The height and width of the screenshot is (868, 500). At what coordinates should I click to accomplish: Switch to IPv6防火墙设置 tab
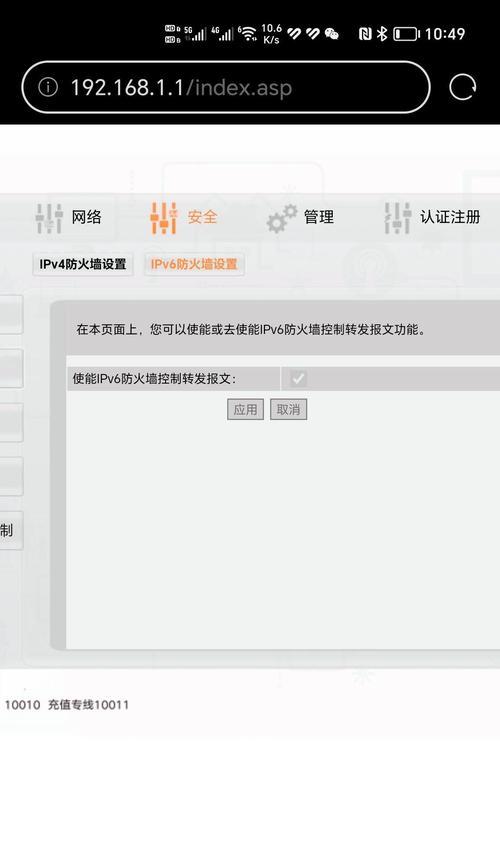tap(194, 265)
